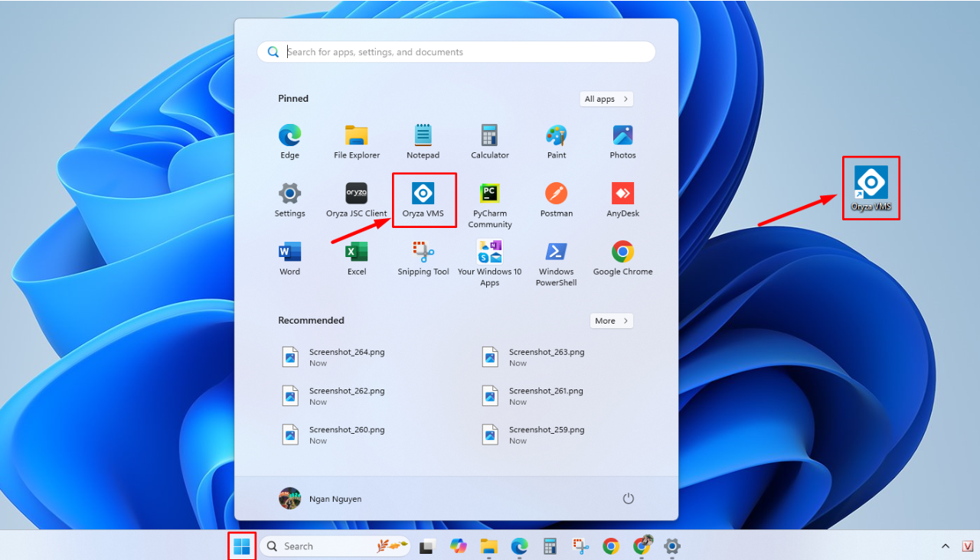The width and height of the screenshot is (980, 560).
Task: Launch Notepad from the Start menu
Action: point(423,142)
